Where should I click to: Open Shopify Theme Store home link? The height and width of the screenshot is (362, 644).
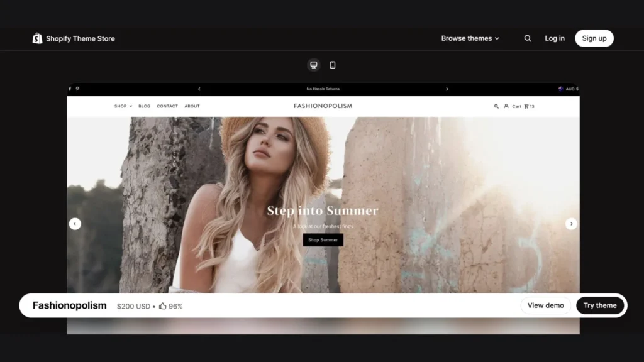coord(74,38)
